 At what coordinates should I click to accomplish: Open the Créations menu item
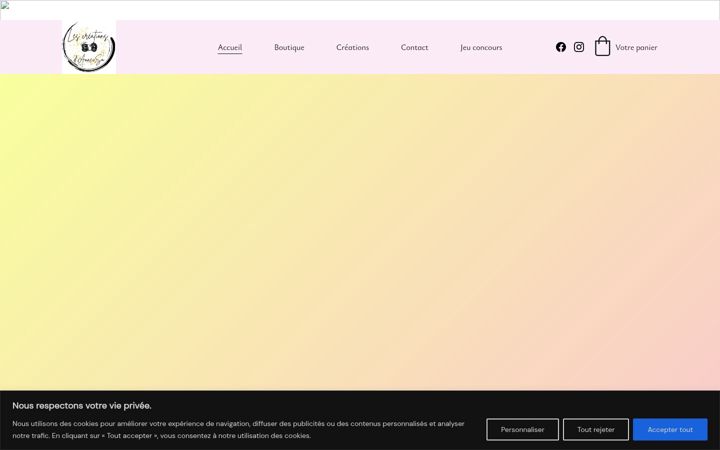353,47
